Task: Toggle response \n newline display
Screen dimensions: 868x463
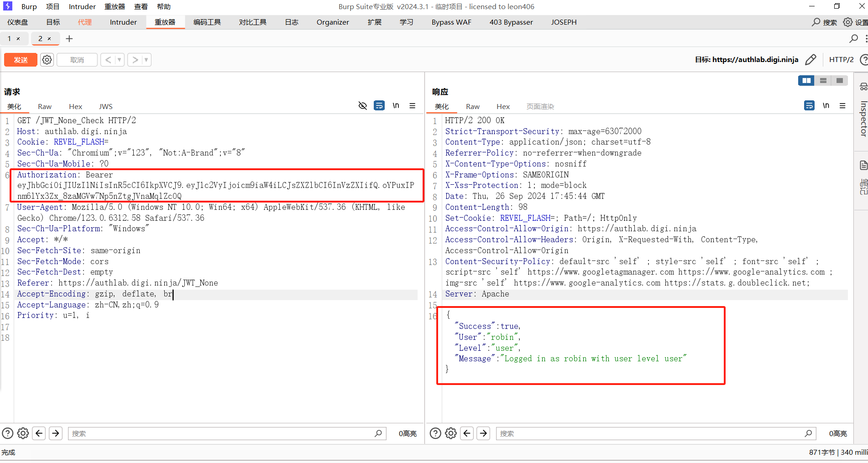Action: (826, 106)
